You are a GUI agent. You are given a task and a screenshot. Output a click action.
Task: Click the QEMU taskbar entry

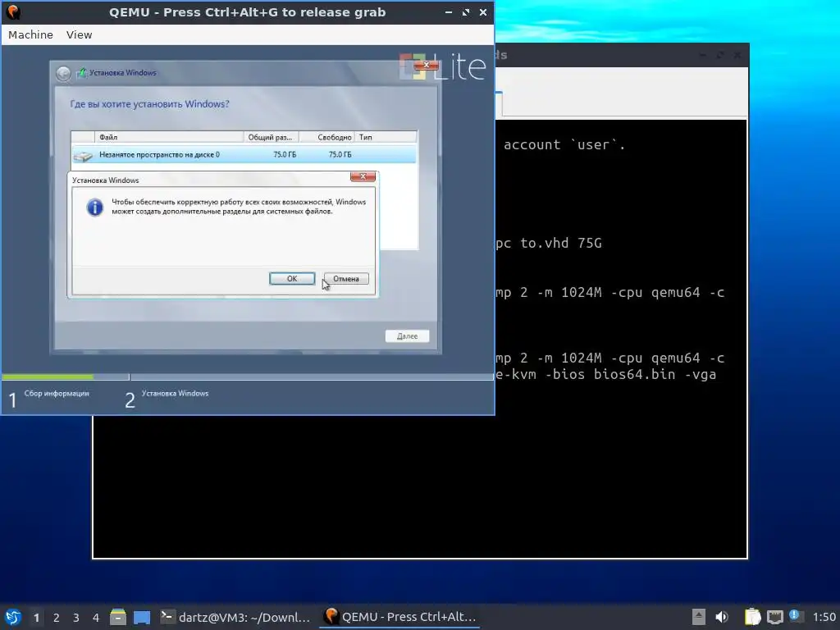[400, 617]
